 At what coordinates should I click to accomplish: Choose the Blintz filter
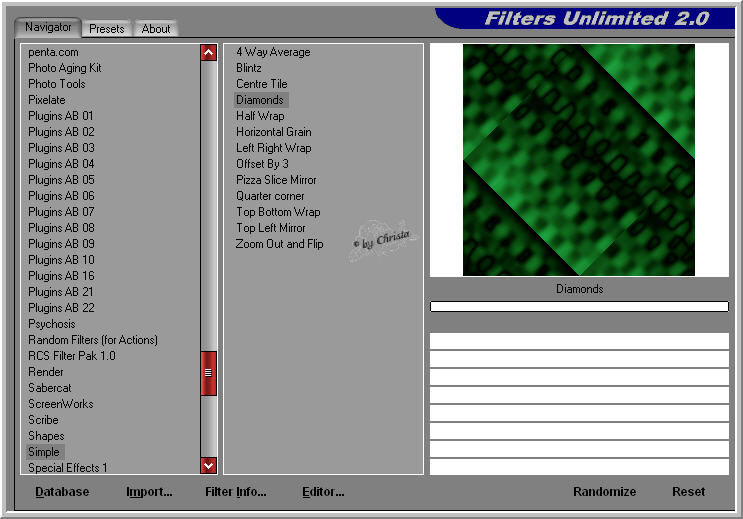pyautogui.click(x=249, y=68)
